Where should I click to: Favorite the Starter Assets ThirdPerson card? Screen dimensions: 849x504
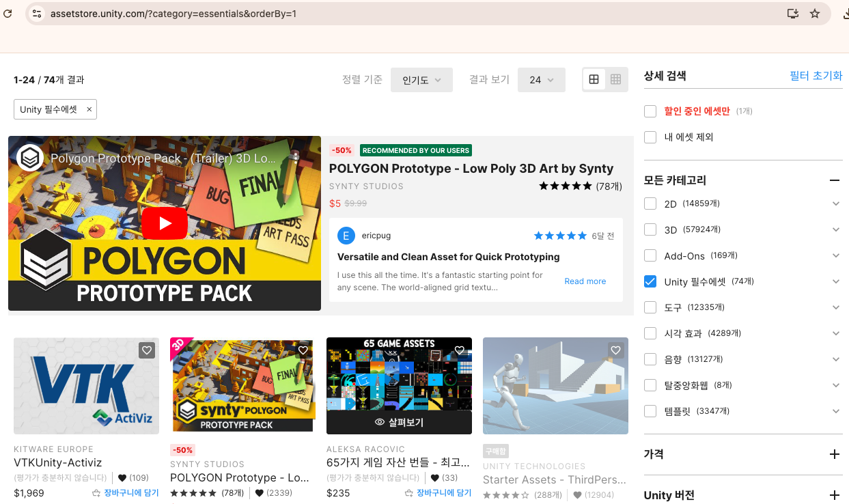point(616,350)
